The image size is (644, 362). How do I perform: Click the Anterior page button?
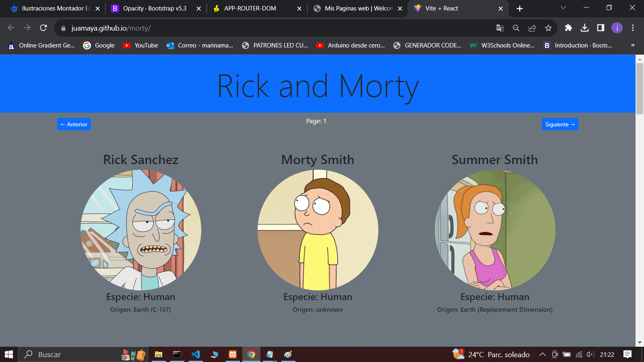[74, 124]
